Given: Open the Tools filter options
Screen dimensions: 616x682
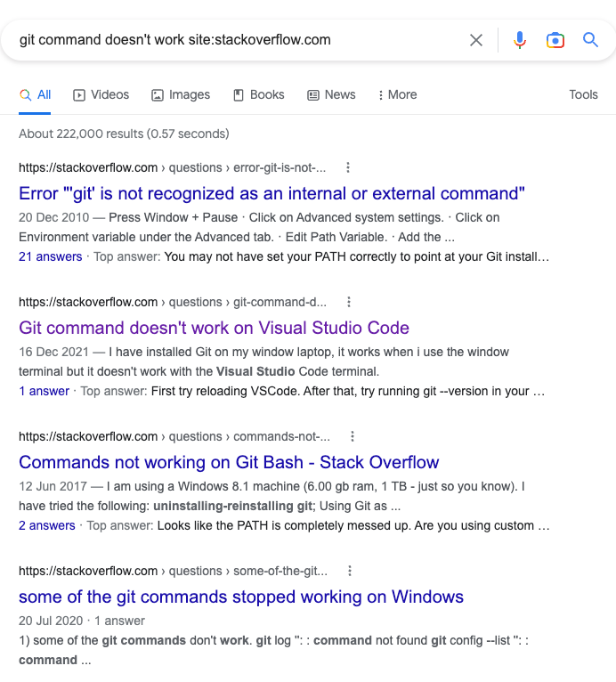Looking at the screenshot, I should [583, 94].
